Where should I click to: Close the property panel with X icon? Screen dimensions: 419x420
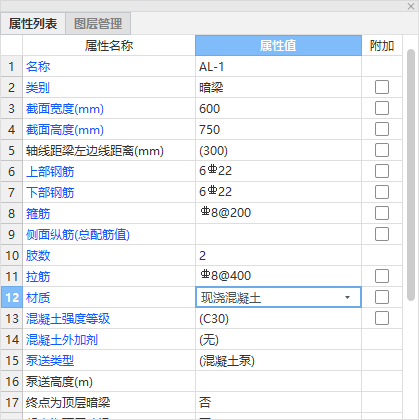pos(411,6)
